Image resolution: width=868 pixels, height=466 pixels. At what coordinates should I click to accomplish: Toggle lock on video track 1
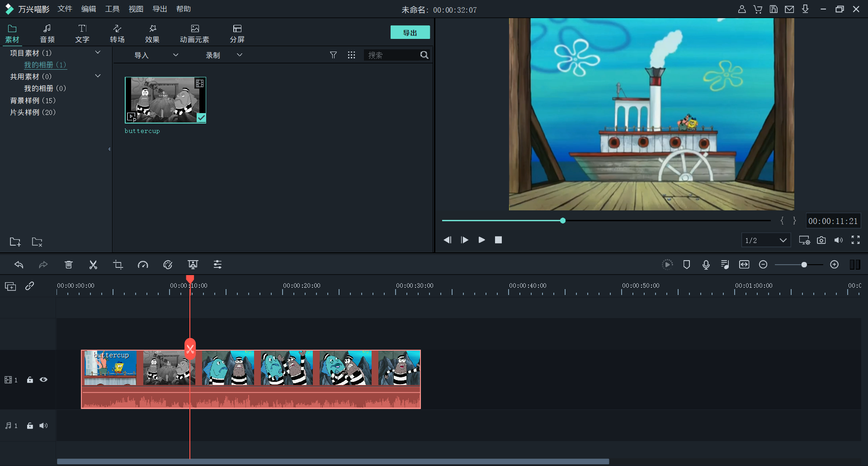[x=30, y=380]
